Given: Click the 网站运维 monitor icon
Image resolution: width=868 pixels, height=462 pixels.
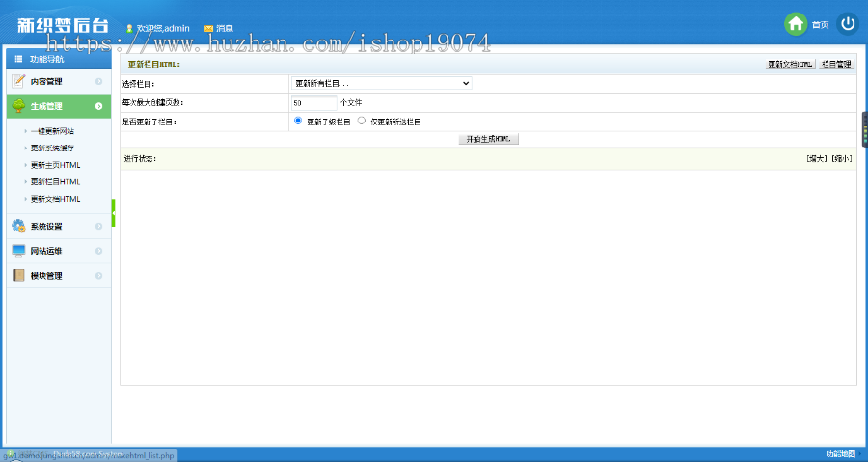Looking at the screenshot, I should [18, 251].
